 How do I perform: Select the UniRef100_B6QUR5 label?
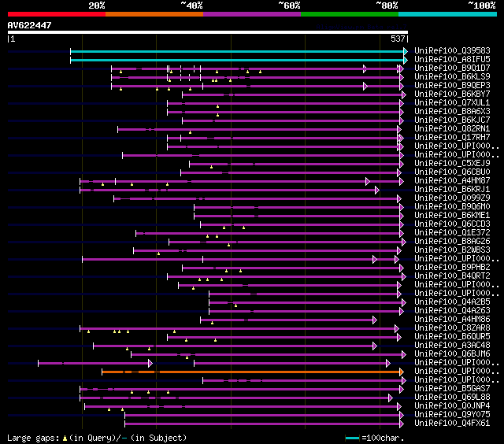[452, 337]
